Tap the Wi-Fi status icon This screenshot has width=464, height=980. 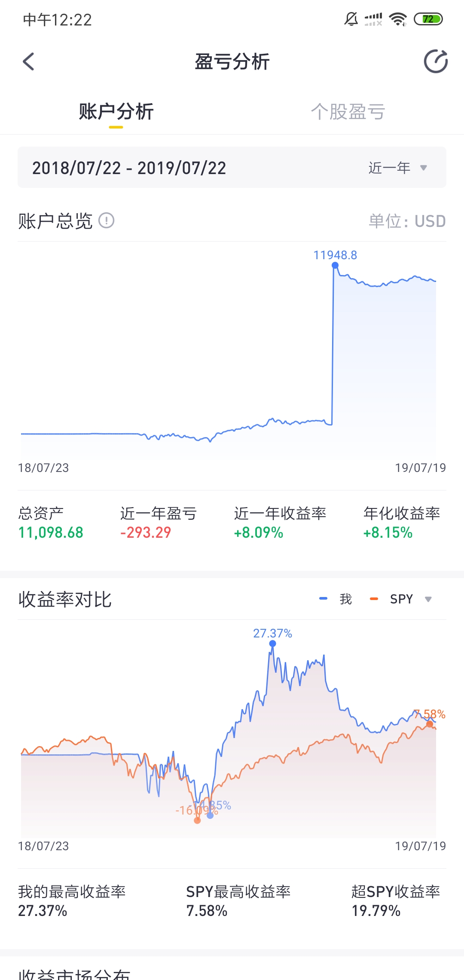(x=398, y=19)
